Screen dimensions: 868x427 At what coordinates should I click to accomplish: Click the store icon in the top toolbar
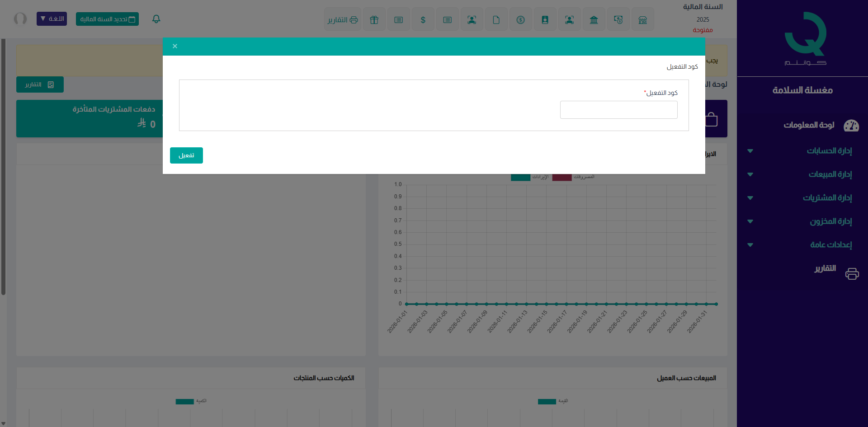[642, 20]
